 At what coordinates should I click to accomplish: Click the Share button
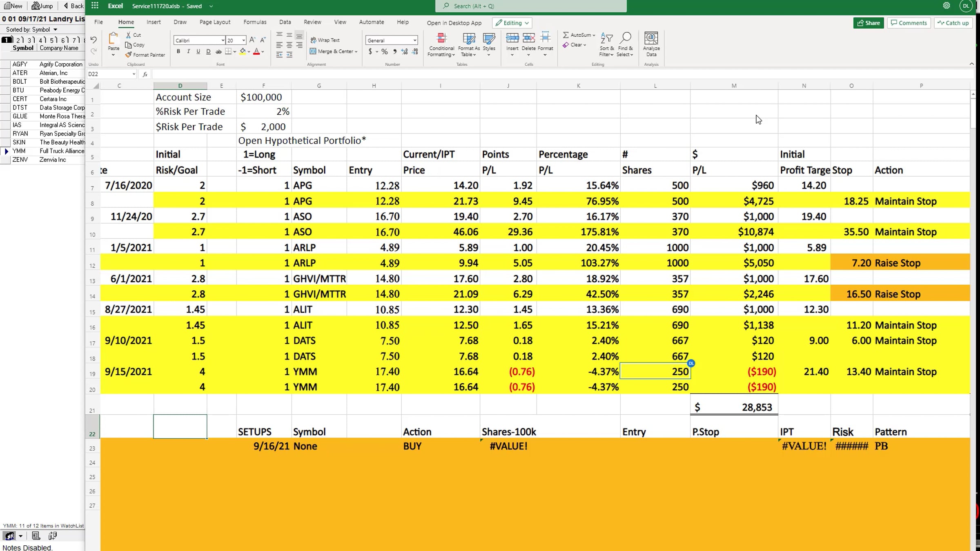[869, 23]
